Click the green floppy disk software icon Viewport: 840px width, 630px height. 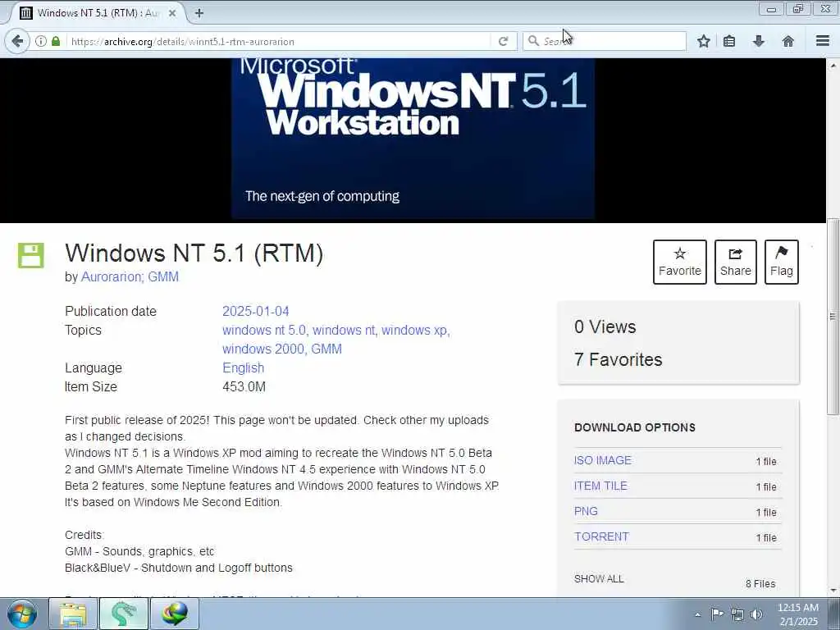click(x=30, y=255)
